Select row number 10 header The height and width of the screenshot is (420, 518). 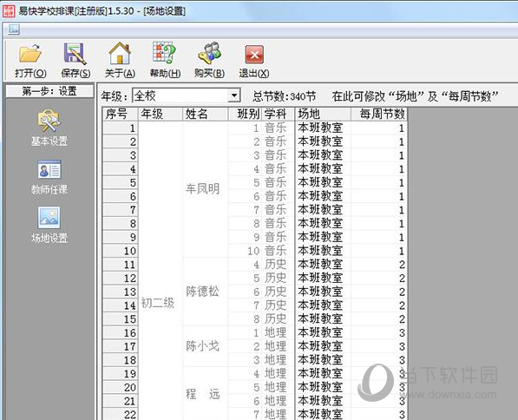(x=120, y=251)
